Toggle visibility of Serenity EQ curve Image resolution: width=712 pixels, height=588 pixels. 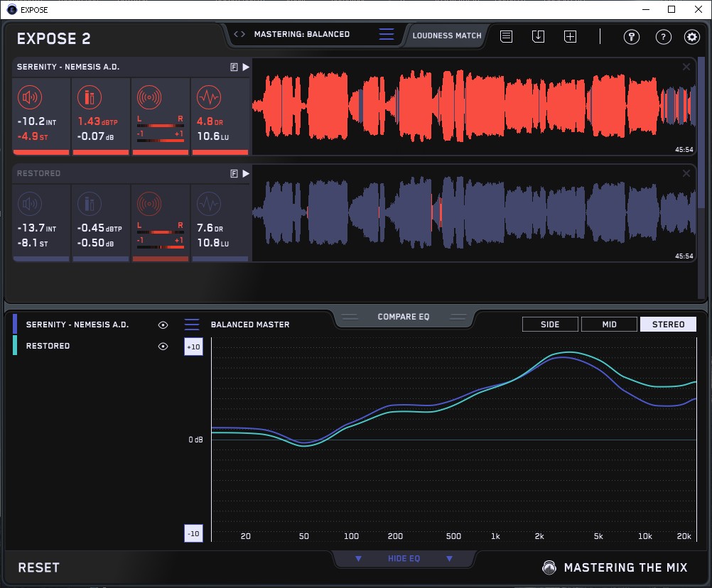[163, 325]
